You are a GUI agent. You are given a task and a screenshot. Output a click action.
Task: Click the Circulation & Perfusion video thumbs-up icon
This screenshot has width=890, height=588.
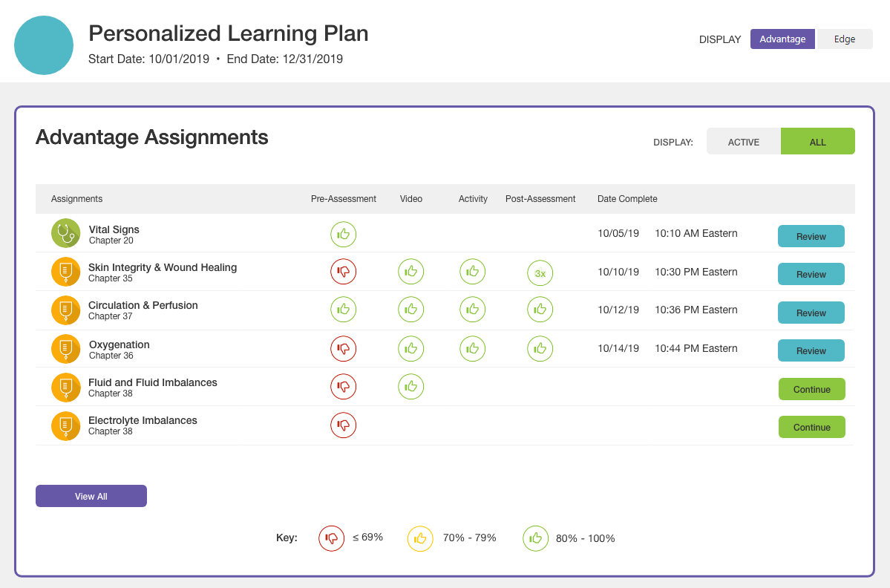click(x=411, y=310)
